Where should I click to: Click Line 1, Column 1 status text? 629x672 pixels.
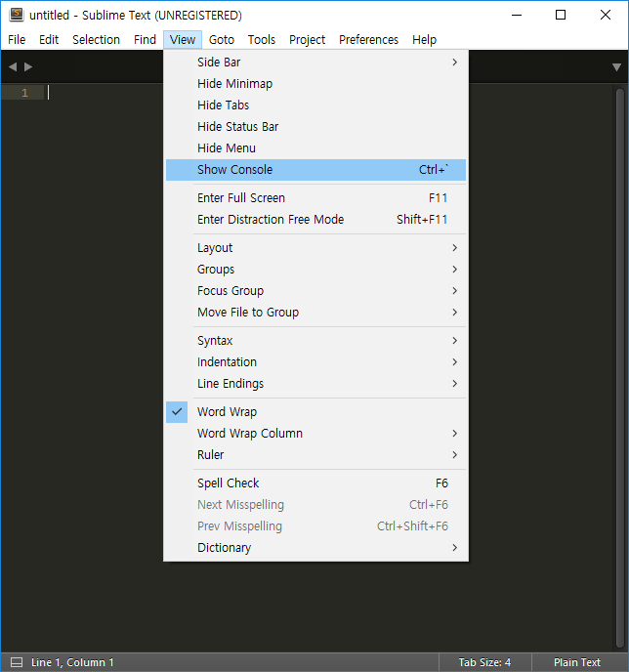[x=72, y=662]
